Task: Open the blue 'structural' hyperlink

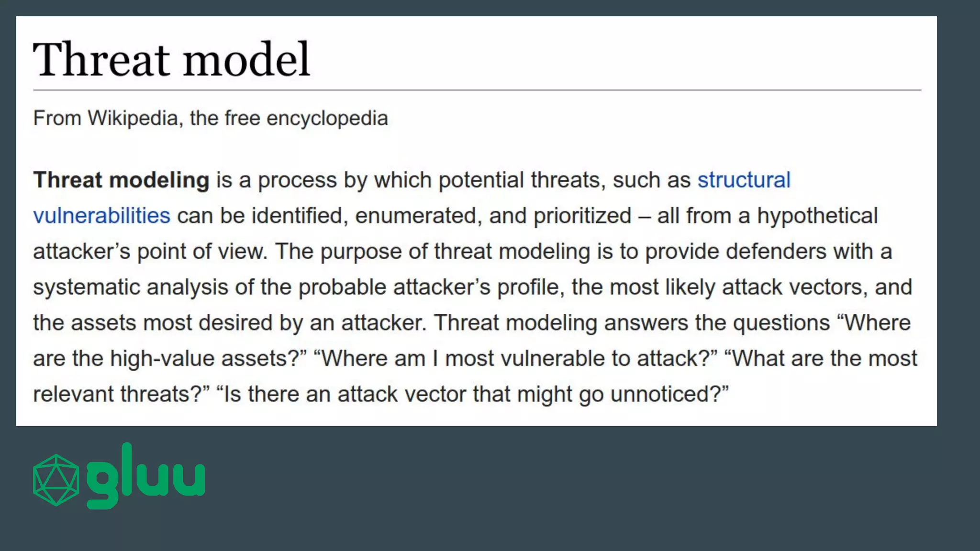Action: click(x=744, y=180)
